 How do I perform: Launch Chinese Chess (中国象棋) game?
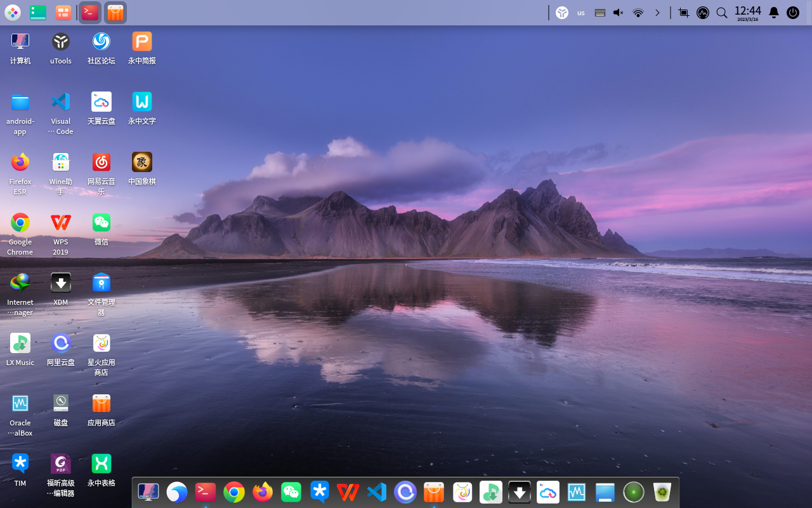click(142, 163)
